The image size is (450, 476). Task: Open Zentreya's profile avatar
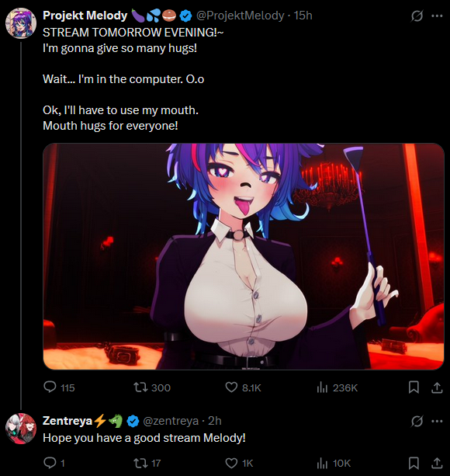click(21, 429)
